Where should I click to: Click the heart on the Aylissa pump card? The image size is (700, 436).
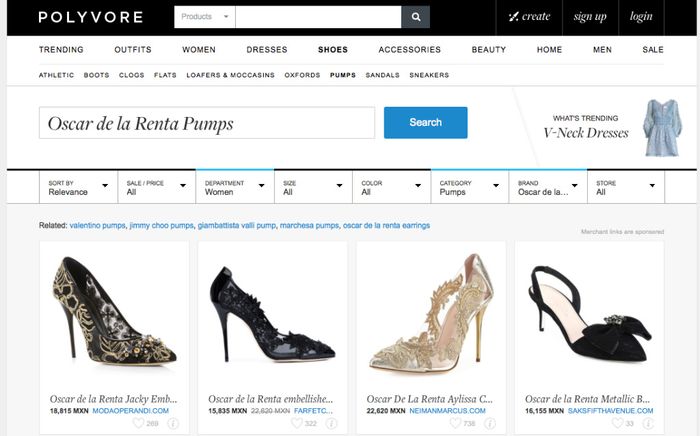click(455, 423)
